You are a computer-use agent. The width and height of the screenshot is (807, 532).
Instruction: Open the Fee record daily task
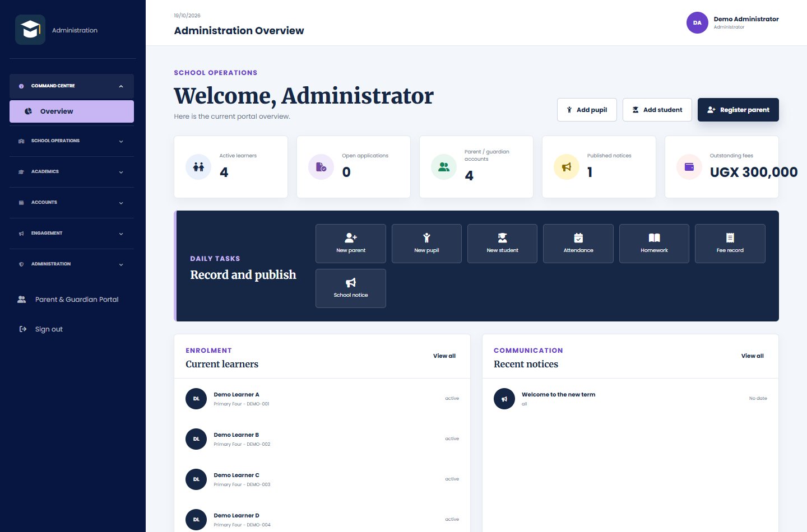pyautogui.click(x=730, y=244)
